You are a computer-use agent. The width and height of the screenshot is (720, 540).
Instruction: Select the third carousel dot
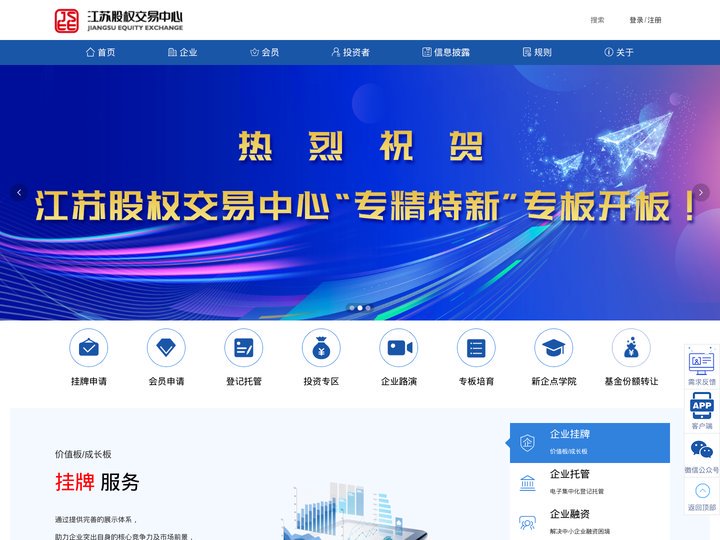tap(368, 308)
